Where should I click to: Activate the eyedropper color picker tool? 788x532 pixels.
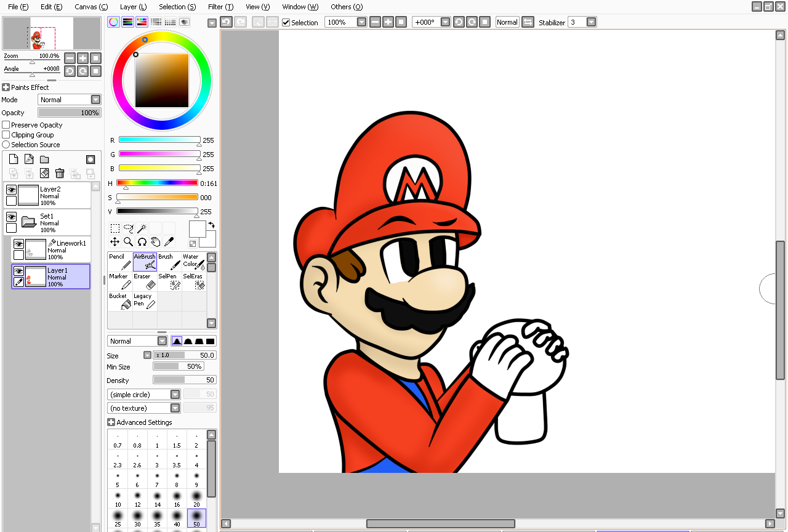(x=169, y=242)
